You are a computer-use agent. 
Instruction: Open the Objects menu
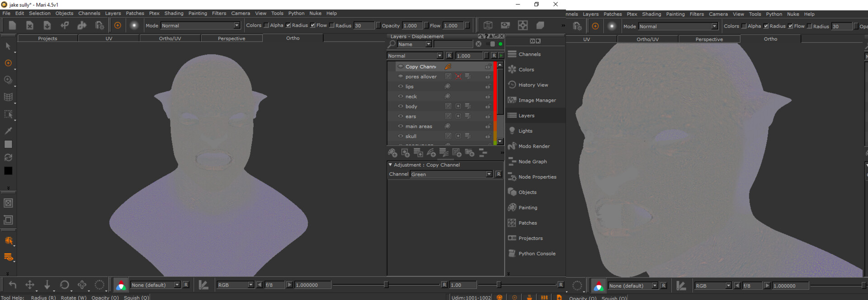point(64,13)
